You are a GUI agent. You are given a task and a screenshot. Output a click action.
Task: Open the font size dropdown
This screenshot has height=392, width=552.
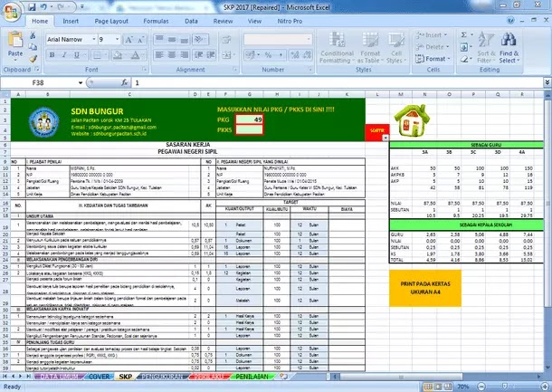pos(118,39)
